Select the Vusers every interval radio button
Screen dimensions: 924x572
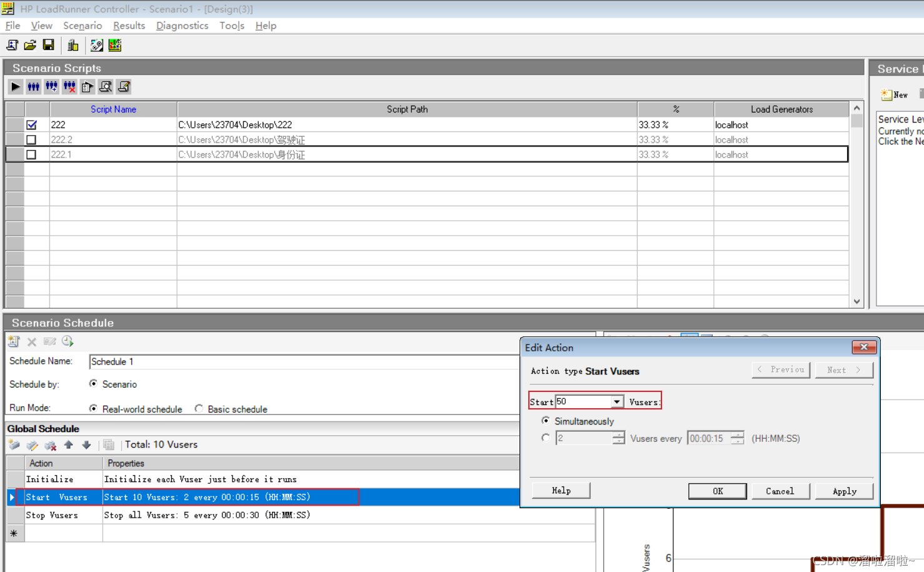[546, 438]
